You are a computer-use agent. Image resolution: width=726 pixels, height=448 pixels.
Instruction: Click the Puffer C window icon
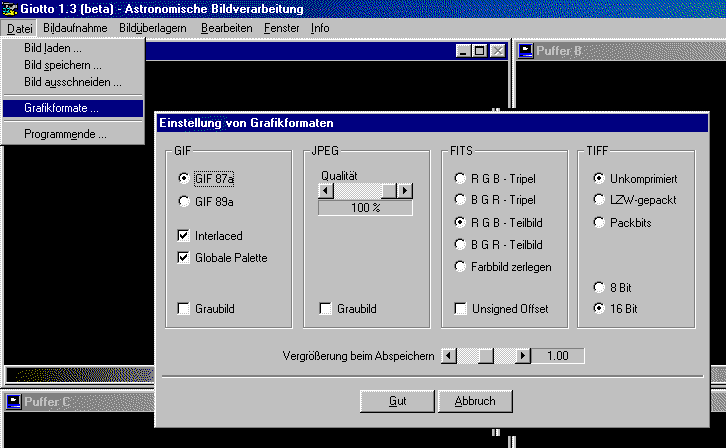[14, 402]
